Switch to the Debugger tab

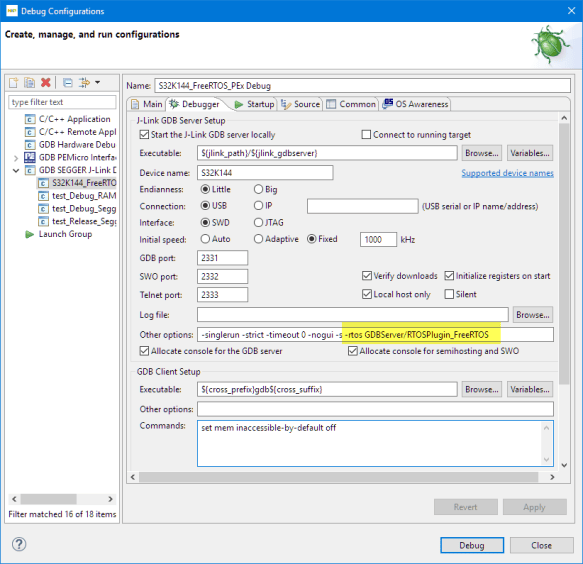pos(195,104)
